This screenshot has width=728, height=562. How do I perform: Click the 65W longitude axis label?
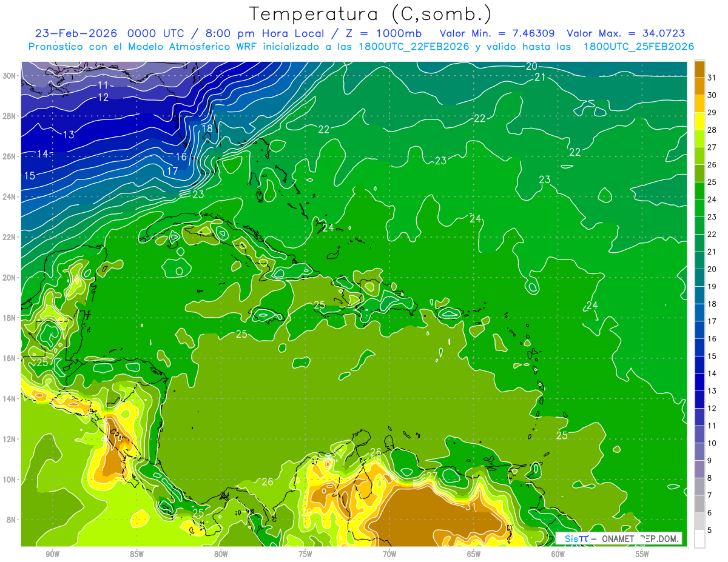(x=474, y=554)
